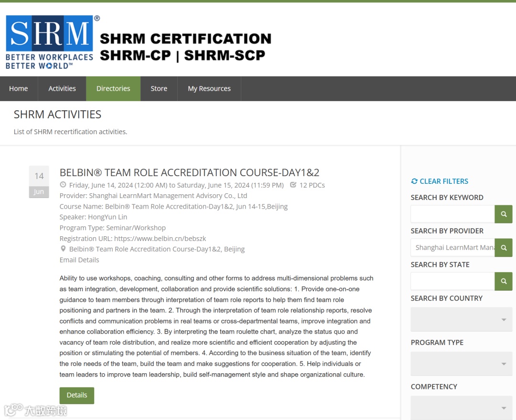Click the 'SHRM ACTIVITIES' heading
The width and height of the screenshot is (516, 420).
click(x=58, y=115)
